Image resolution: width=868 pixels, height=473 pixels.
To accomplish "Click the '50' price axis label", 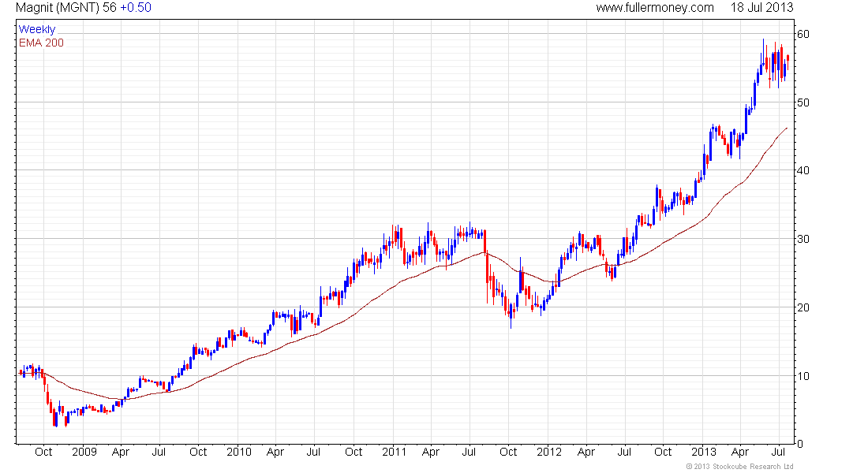I will (x=803, y=103).
